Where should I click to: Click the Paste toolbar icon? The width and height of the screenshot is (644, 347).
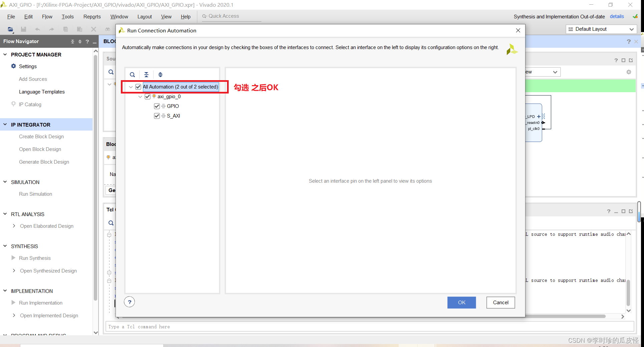click(79, 29)
